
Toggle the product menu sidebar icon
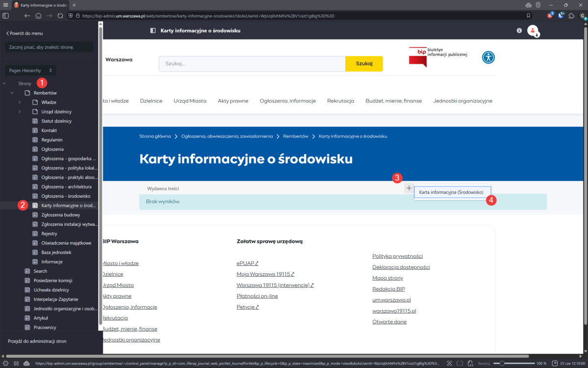[153, 30]
